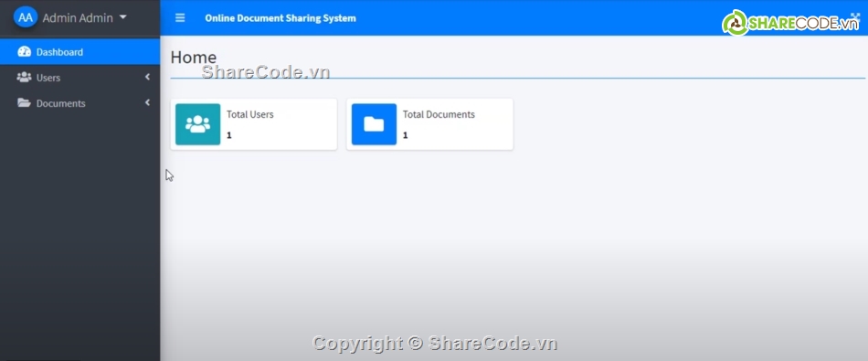Click the Admin Admin user name
Viewport: 868px width, 361px height.
(x=78, y=17)
